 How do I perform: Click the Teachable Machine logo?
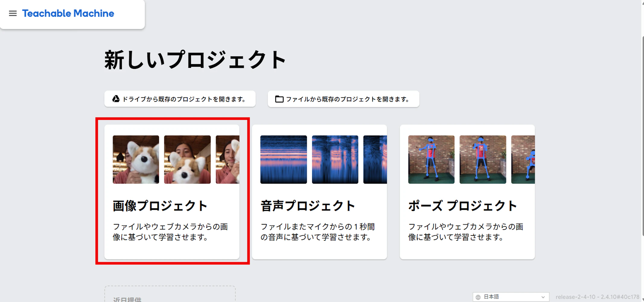[68, 13]
